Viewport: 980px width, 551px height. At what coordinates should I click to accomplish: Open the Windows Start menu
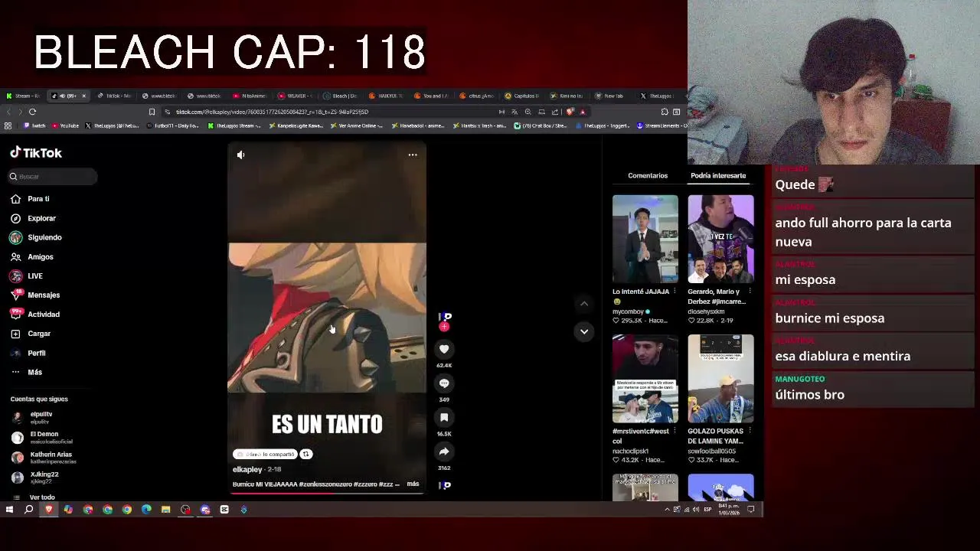pos(9,510)
